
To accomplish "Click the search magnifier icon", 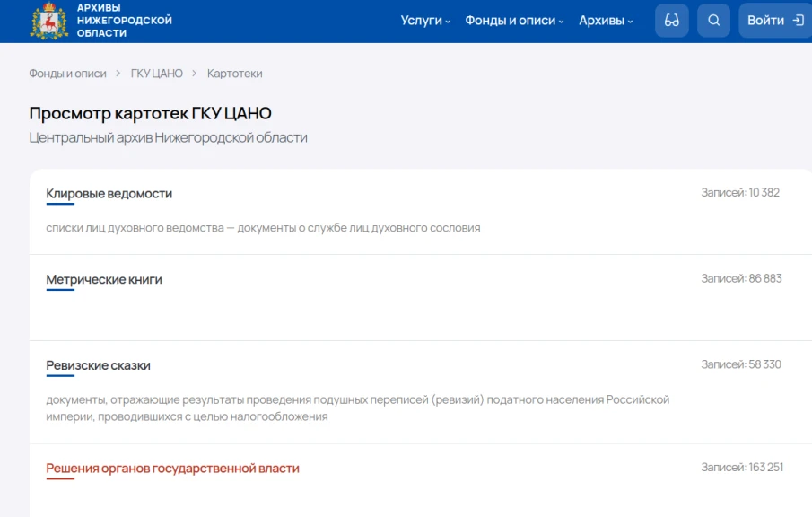I will [x=713, y=20].
